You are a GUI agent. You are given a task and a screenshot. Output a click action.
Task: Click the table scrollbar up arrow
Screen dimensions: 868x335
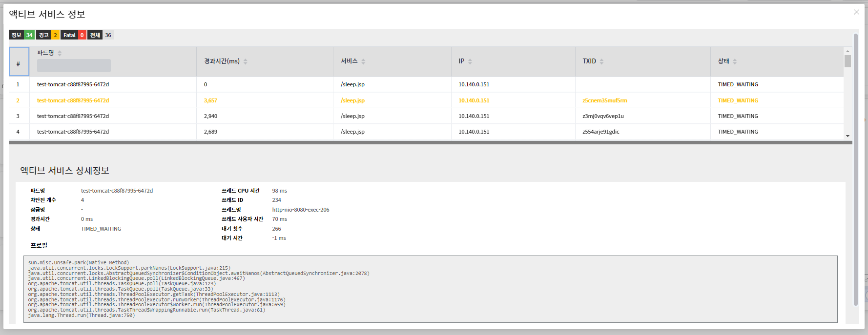(x=848, y=51)
